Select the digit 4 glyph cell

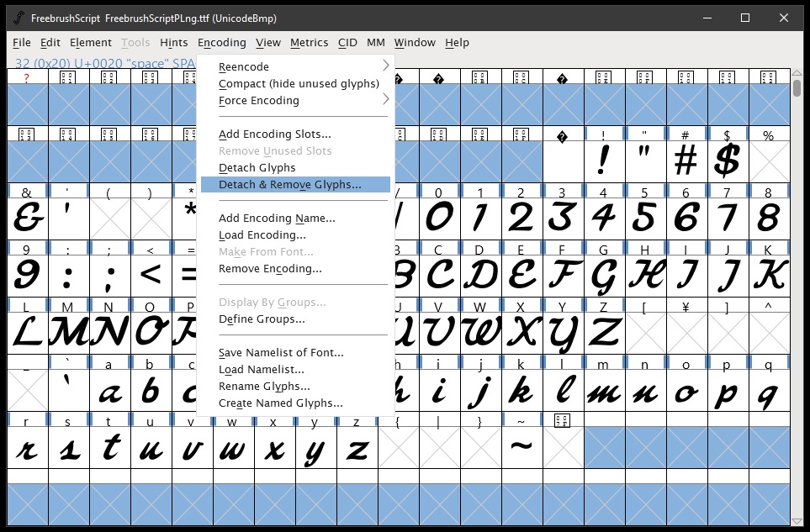pos(605,219)
